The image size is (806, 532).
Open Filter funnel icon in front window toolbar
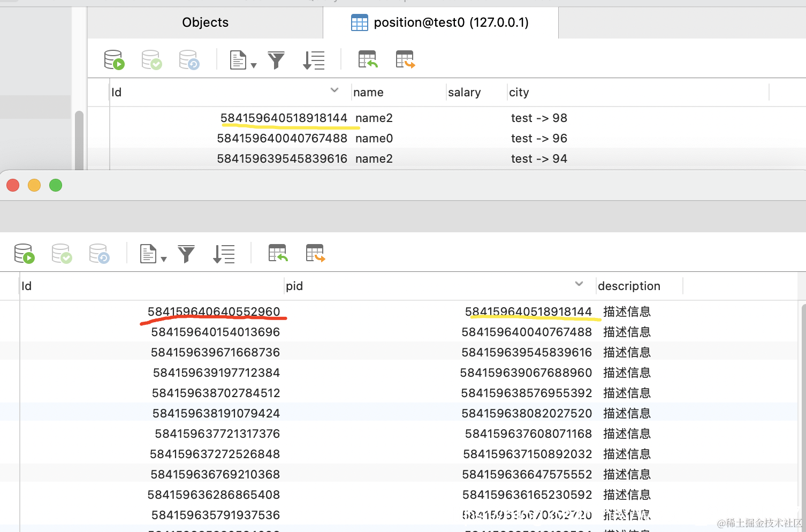[186, 254]
